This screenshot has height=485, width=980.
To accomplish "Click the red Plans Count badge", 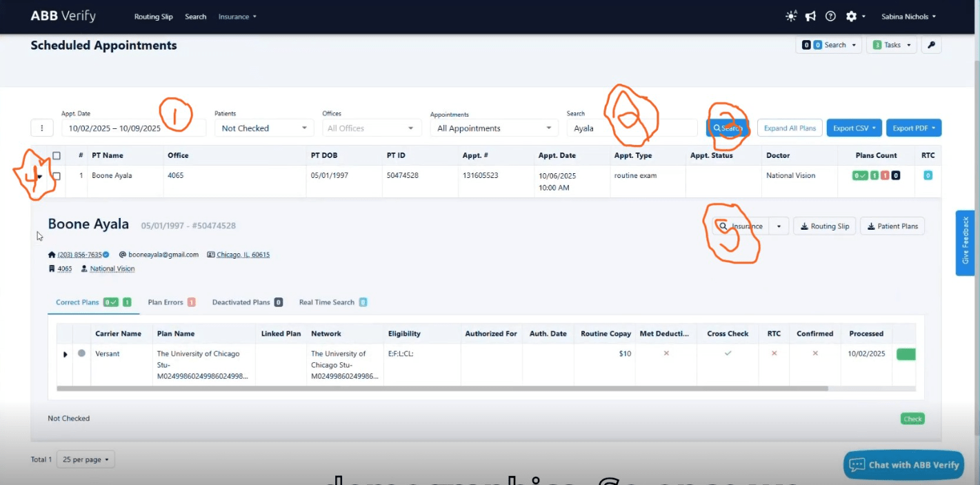I will tap(885, 175).
